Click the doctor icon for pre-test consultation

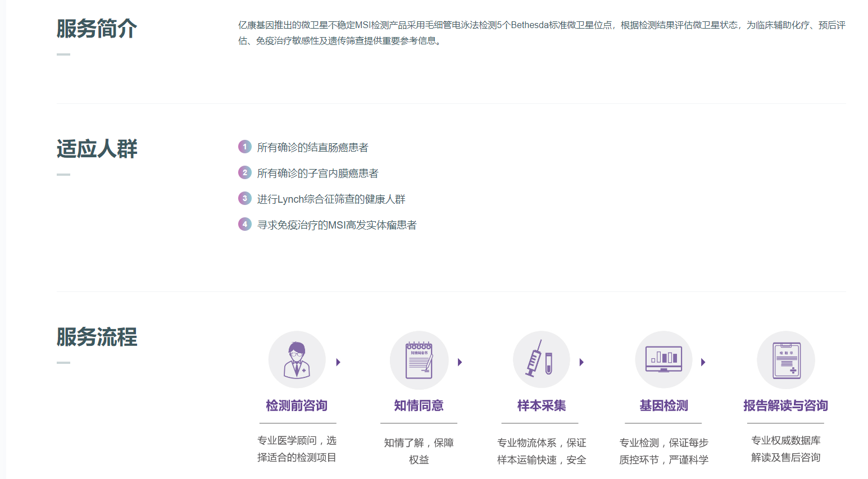tap(297, 360)
